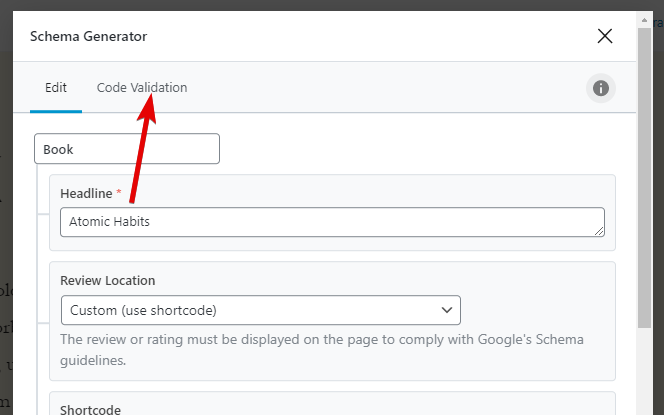Click the Book schema type box
The image size is (664, 415).
127,149
